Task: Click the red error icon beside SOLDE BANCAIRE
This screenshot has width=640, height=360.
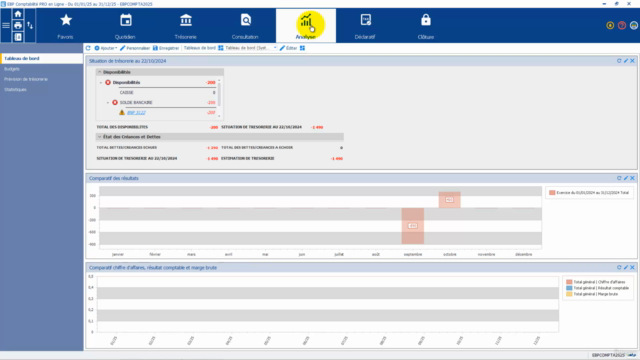Action: point(115,102)
